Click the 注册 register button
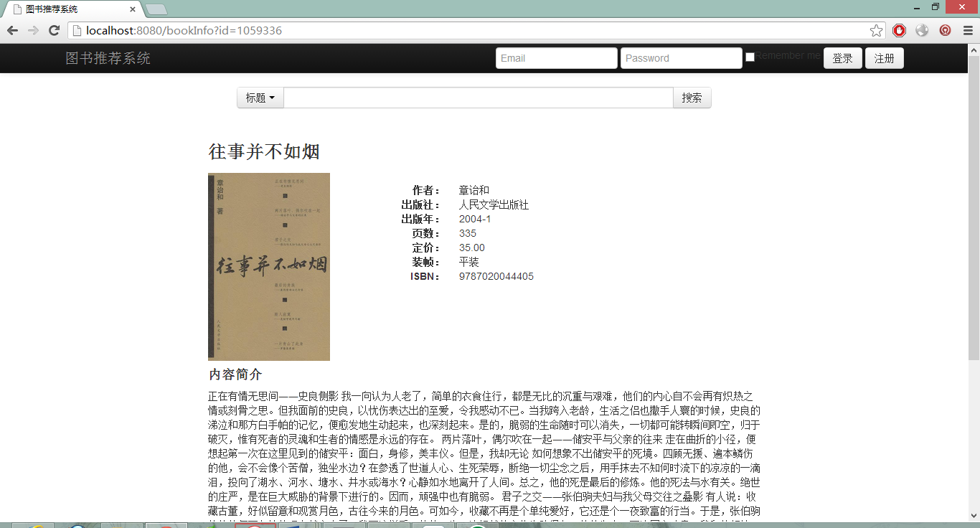This screenshot has width=980, height=528. click(x=885, y=58)
